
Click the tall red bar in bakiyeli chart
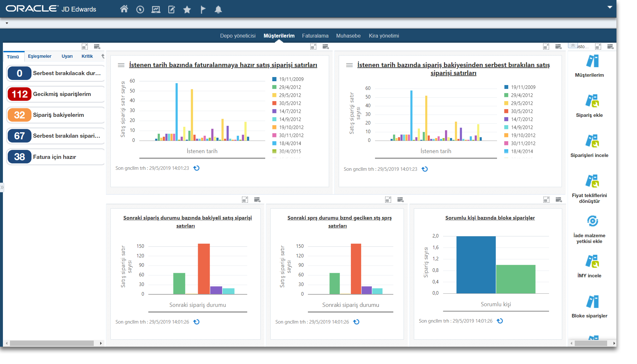pyautogui.click(x=204, y=268)
